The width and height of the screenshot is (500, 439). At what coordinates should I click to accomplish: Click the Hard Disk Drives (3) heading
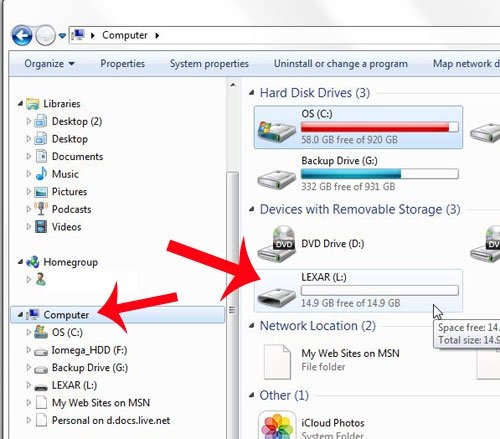point(315,93)
